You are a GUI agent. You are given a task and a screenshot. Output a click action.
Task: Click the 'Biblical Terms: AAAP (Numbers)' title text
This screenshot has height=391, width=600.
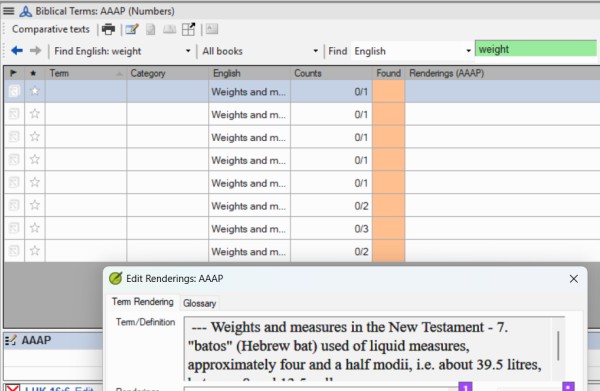105,11
